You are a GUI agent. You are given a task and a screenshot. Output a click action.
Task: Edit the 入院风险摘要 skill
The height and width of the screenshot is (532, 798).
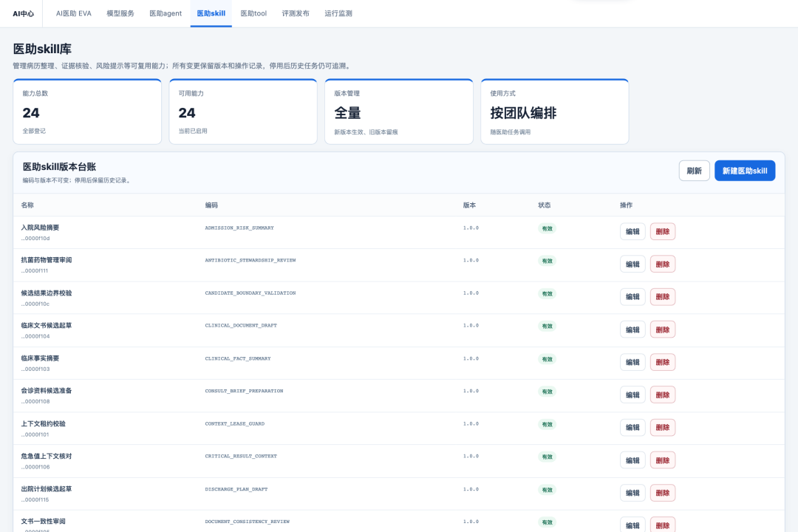tap(632, 231)
